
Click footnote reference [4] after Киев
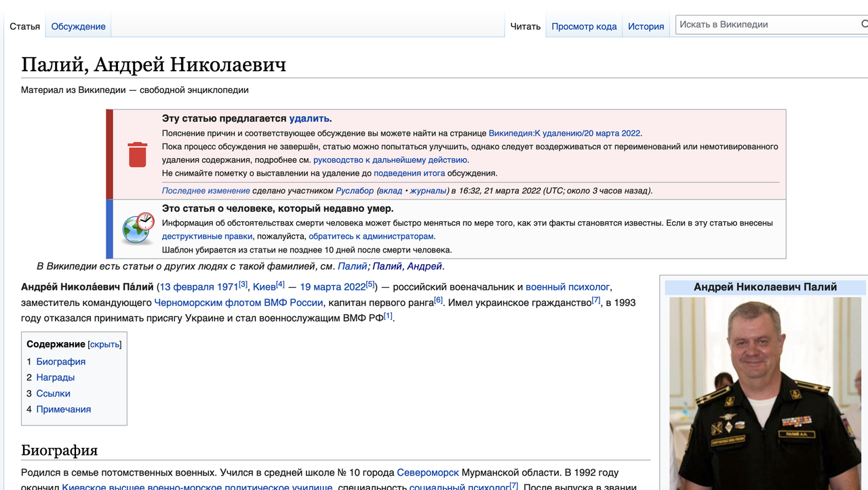coord(281,284)
